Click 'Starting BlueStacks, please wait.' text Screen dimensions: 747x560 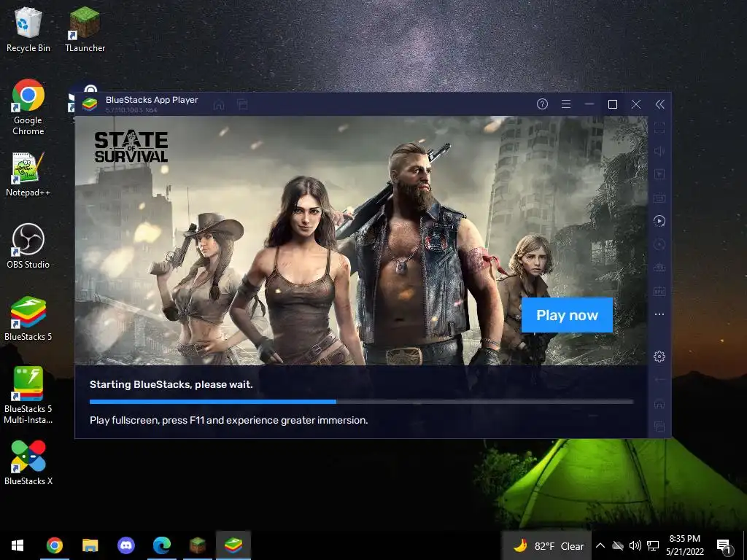(171, 384)
